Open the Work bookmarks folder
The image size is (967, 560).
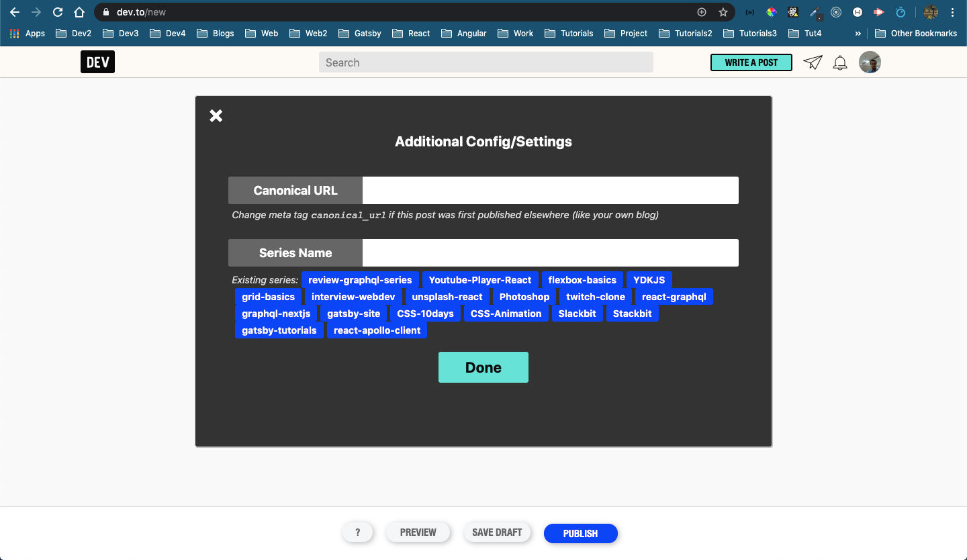(515, 33)
